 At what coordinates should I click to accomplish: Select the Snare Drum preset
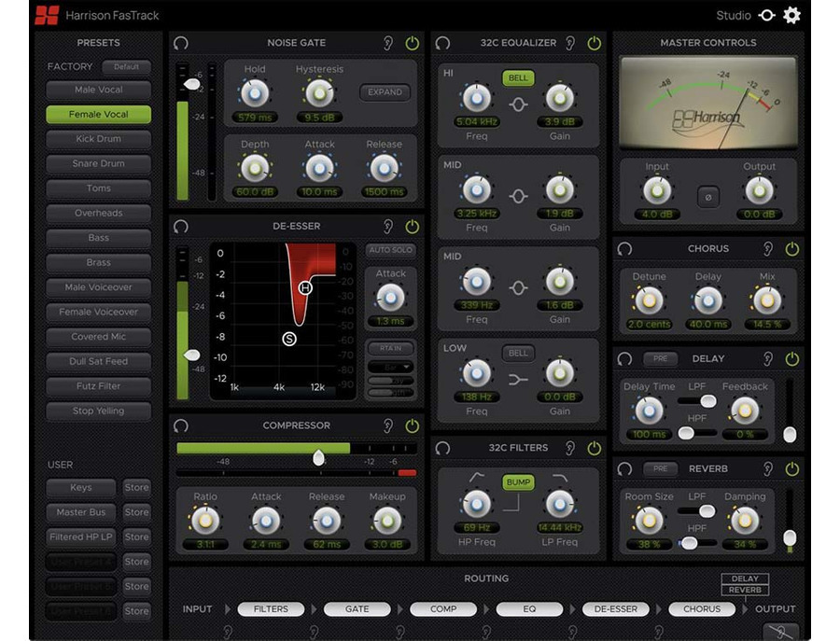99,164
